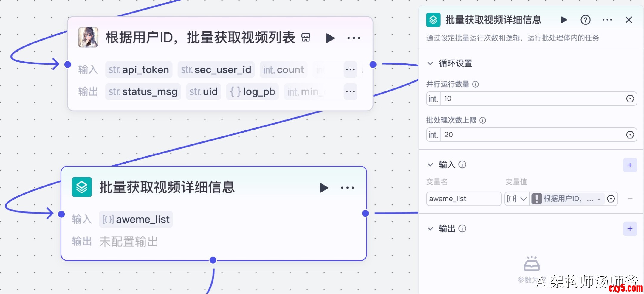Image resolution: width=644 pixels, height=294 pixels.
Task: Collapse the 循环设置 section
Action: 430,63
